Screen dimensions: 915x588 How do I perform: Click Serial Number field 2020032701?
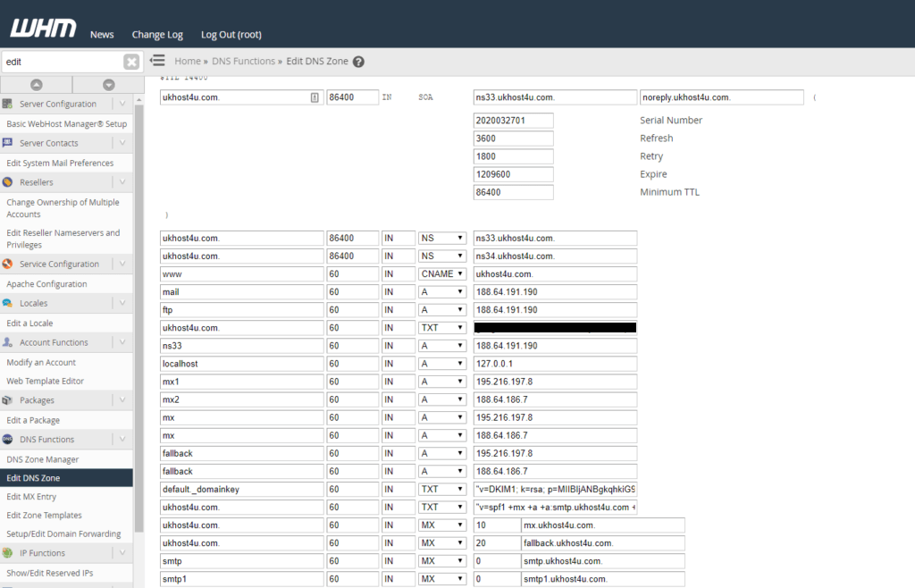click(514, 120)
